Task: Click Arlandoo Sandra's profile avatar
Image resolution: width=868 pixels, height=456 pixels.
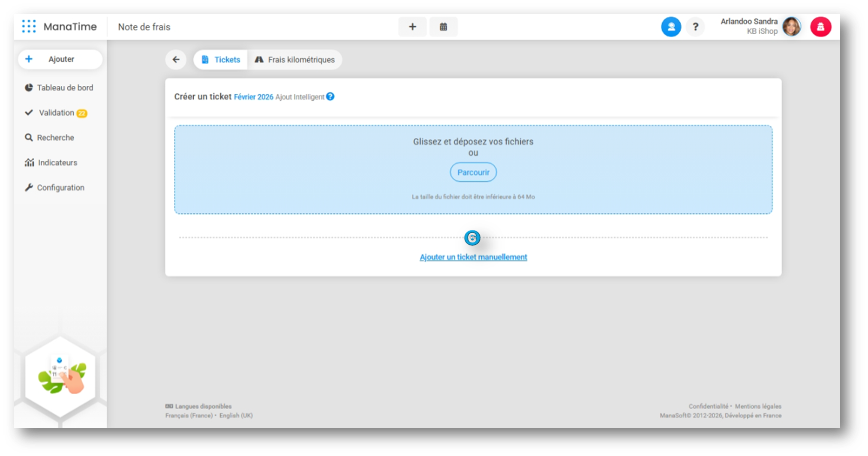Action: coord(791,27)
